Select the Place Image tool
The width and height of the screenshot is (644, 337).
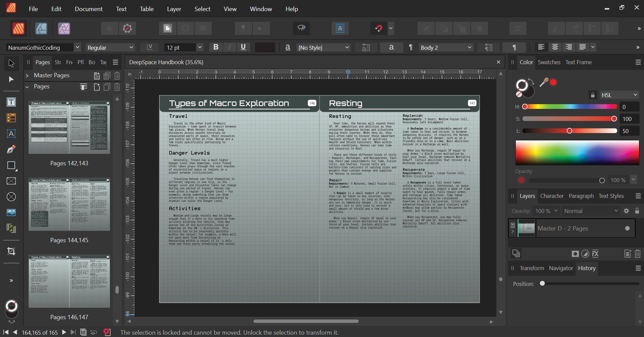(x=11, y=213)
